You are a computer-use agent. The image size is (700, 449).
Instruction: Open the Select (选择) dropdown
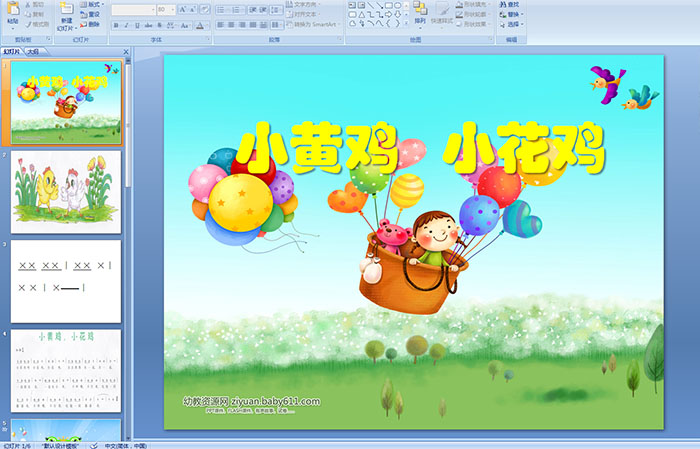point(511,25)
